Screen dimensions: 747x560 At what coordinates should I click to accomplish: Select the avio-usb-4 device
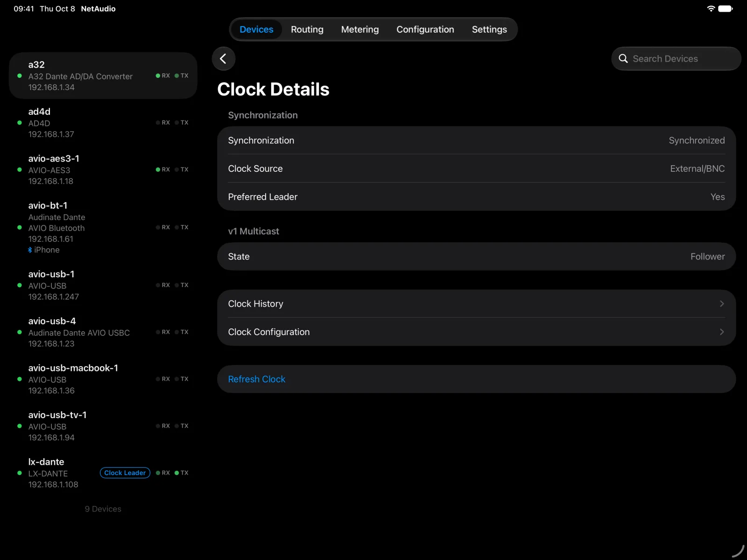coord(103,332)
